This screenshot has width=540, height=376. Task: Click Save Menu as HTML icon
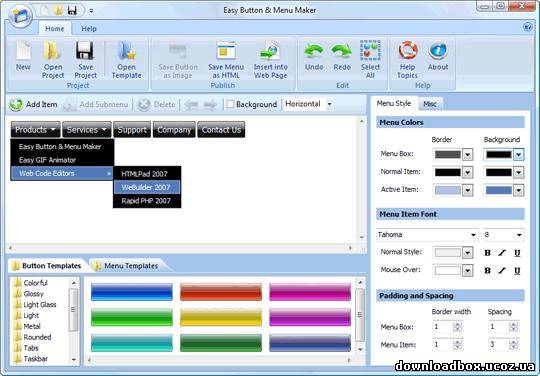pos(226,51)
